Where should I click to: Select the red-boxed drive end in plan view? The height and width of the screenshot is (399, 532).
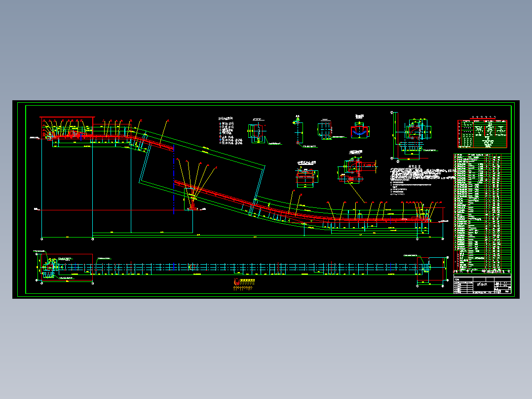(67, 267)
